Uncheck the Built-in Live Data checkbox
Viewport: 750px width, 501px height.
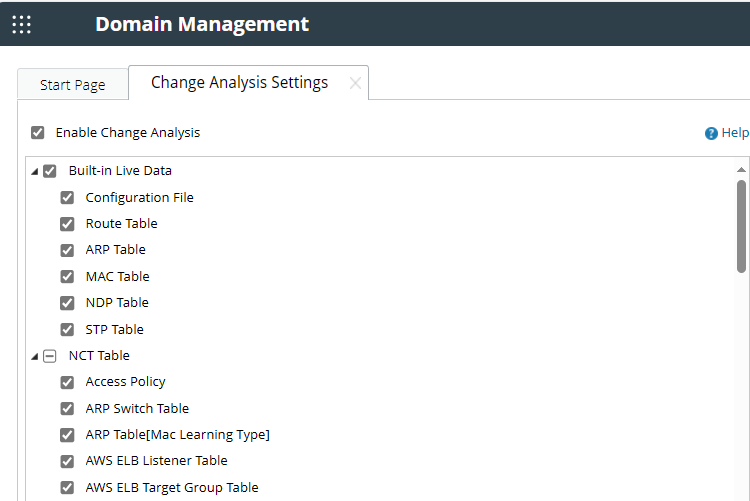pyautogui.click(x=50, y=171)
